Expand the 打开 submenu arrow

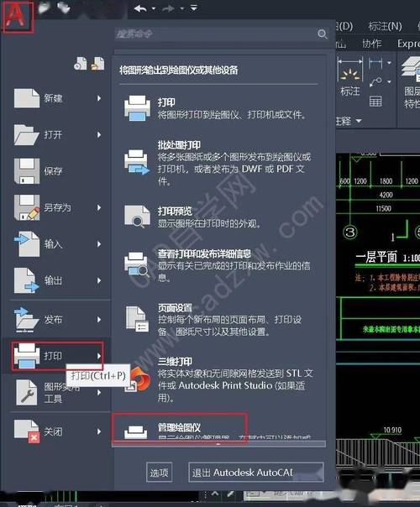(99, 134)
